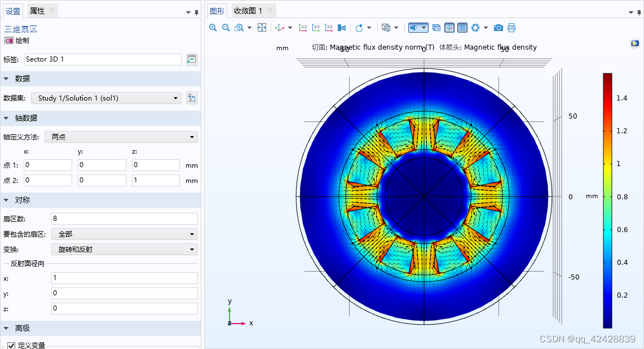
Task: Switch to the 设置 tab
Action: [x=13, y=11]
